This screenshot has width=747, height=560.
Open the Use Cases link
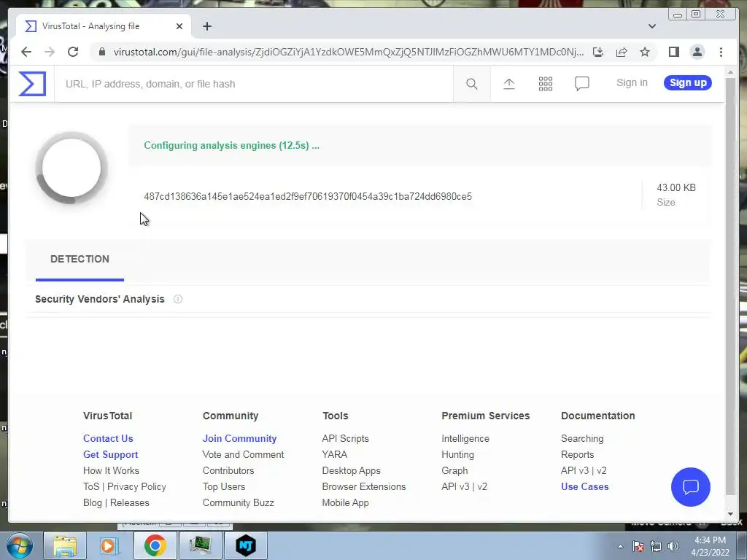(x=584, y=486)
